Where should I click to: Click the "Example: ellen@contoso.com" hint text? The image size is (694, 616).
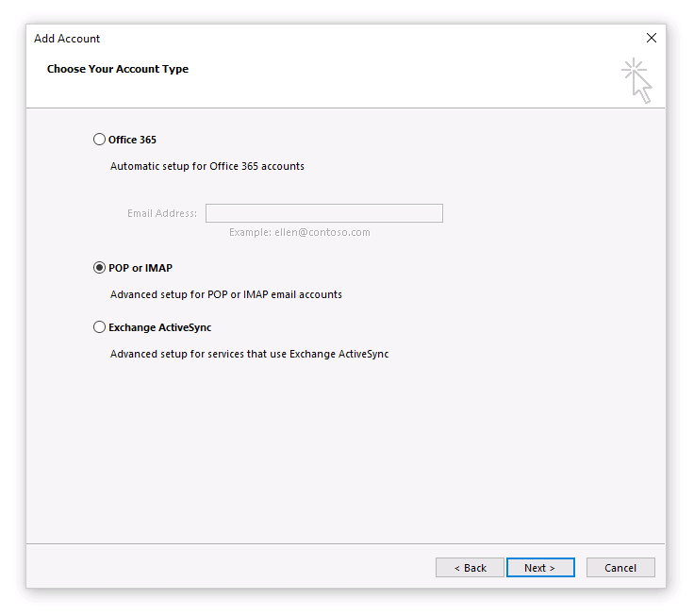[x=299, y=232]
